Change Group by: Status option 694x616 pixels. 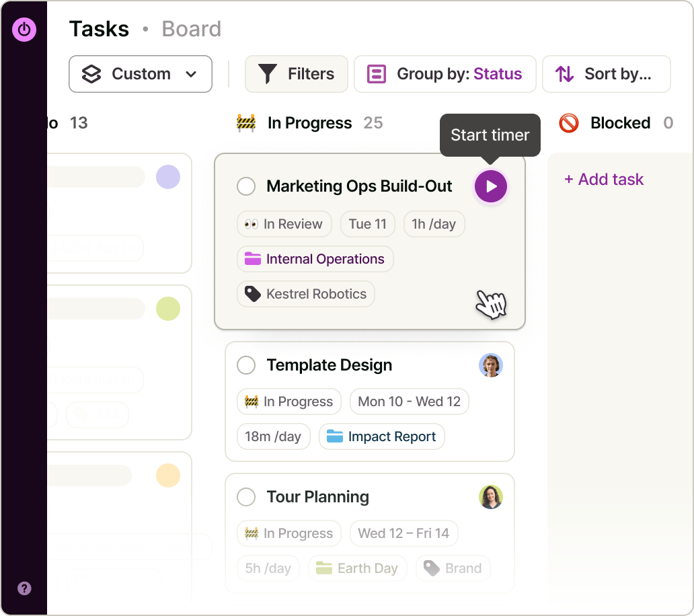pyautogui.click(x=445, y=74)
